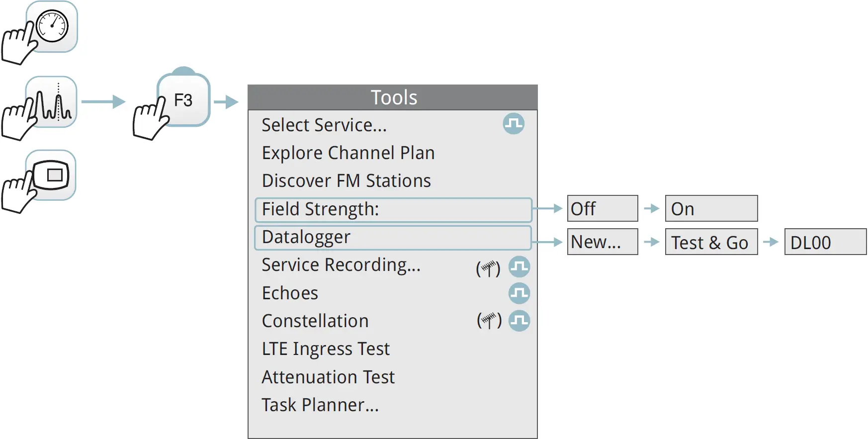Open Explore Channel Plan
Image resolution: width=868 pixels, height=439 pixels.
pyautogui.click(x=348, y=153)
